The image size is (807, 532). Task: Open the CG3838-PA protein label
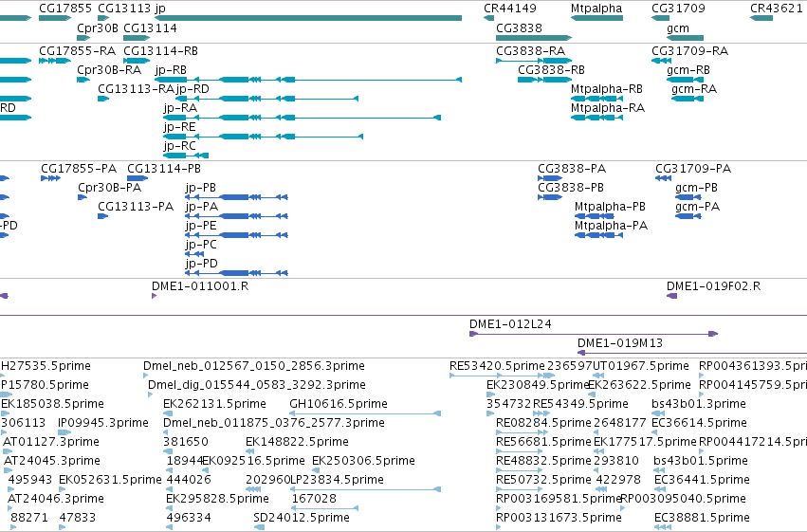point(572,169)
